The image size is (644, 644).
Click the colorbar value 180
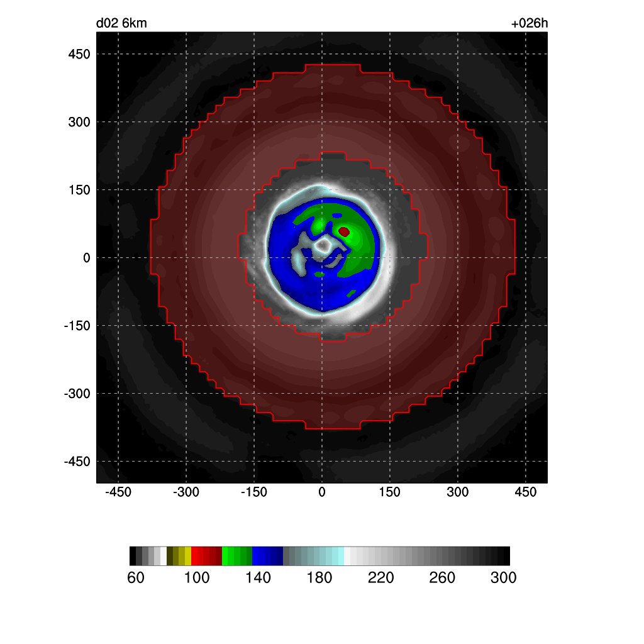pyautogui.click(x=319, y=578)
